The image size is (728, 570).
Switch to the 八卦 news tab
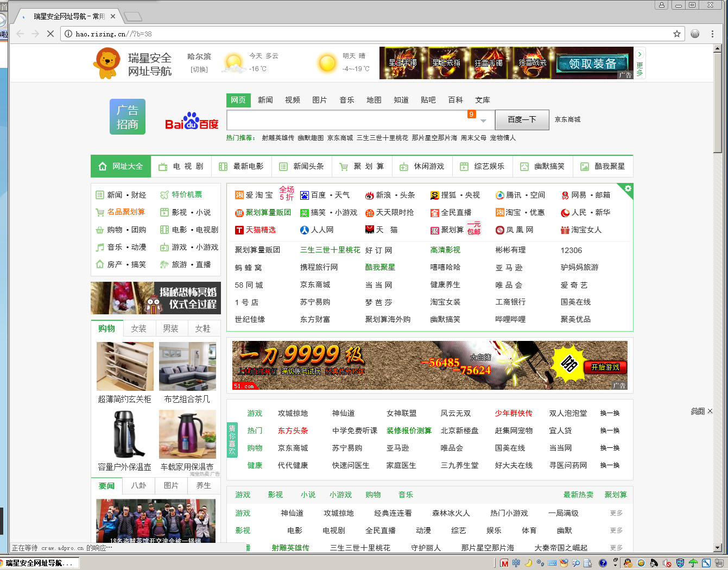(138, 485)
